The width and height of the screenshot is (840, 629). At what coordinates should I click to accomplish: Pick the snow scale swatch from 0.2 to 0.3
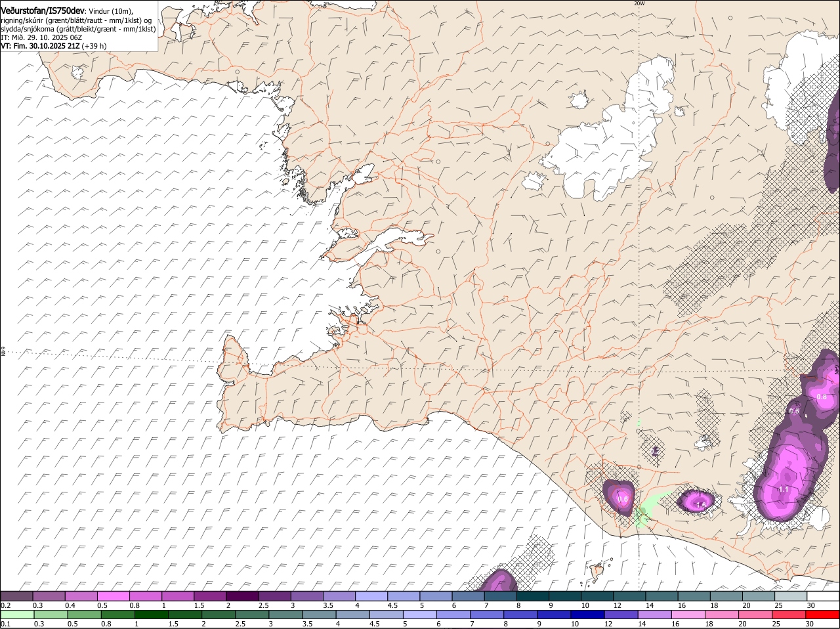(x=16, y=596)
